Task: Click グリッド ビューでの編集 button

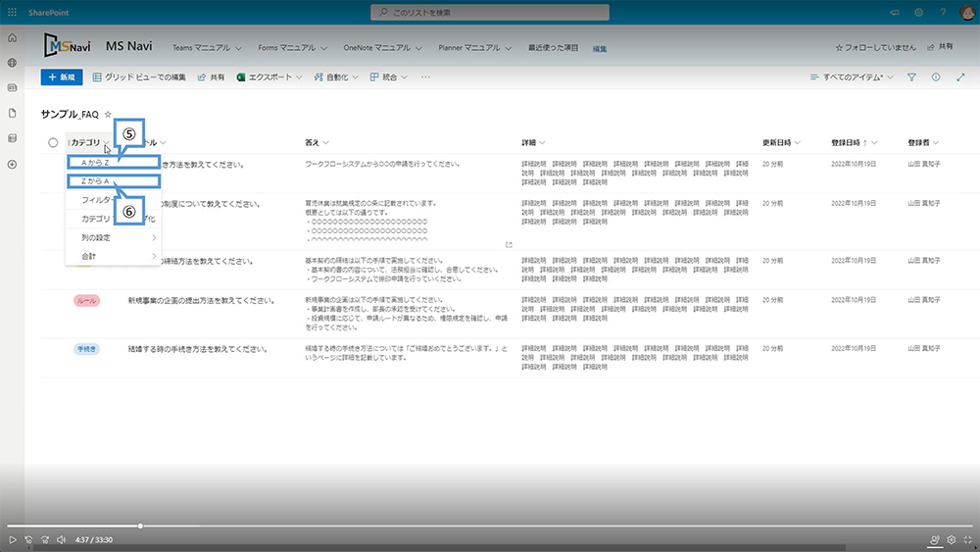Action: tap(139, 77)
